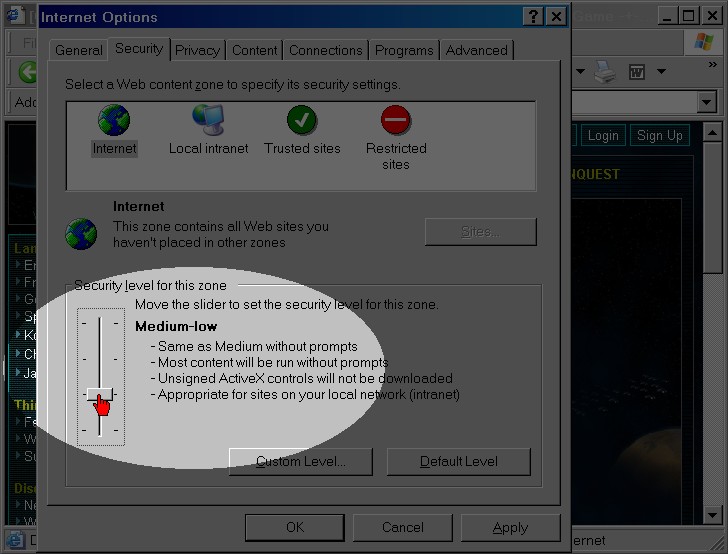Image resolution: width=728 pixels, height=554 pixels.
Task: Click Apply in Internet Options
Action: pyautogui.click(x=510, y=527)
